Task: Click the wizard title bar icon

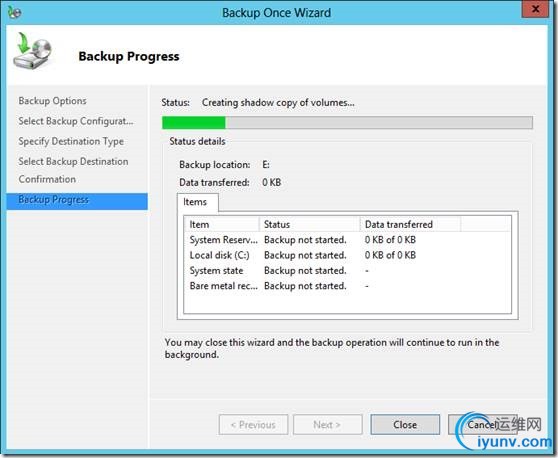Action: 15,13
